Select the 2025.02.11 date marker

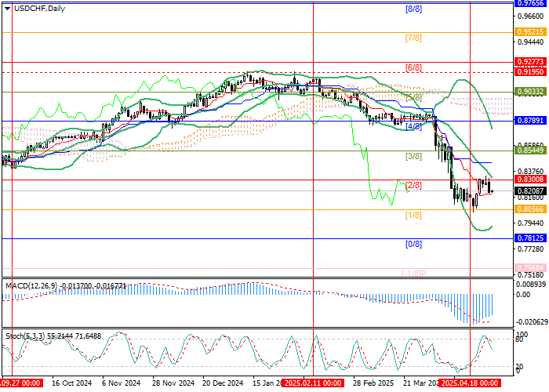312,384
